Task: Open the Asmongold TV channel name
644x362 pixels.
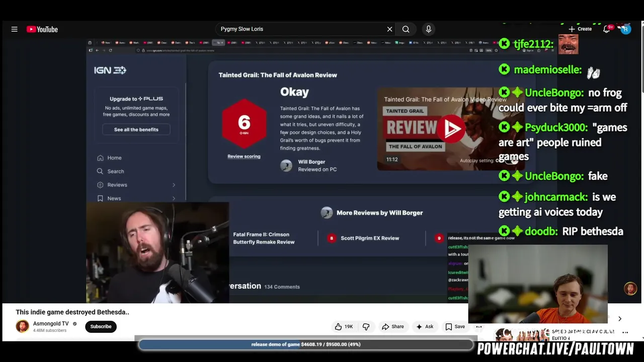Action: pos(51,324)
